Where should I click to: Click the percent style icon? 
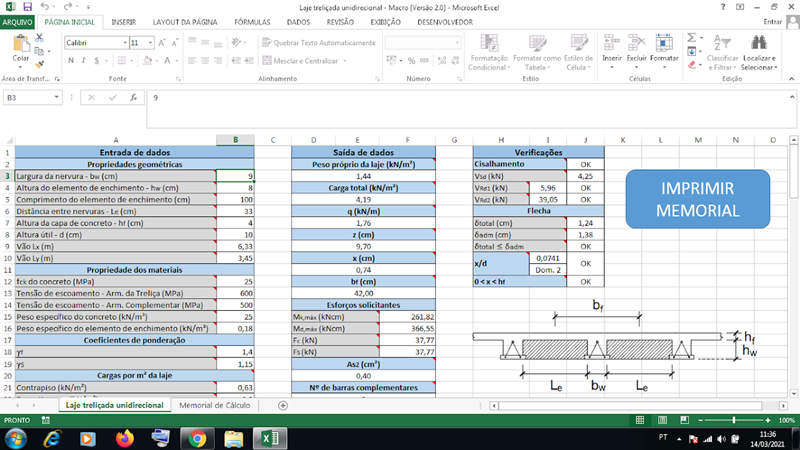point(411,61)
